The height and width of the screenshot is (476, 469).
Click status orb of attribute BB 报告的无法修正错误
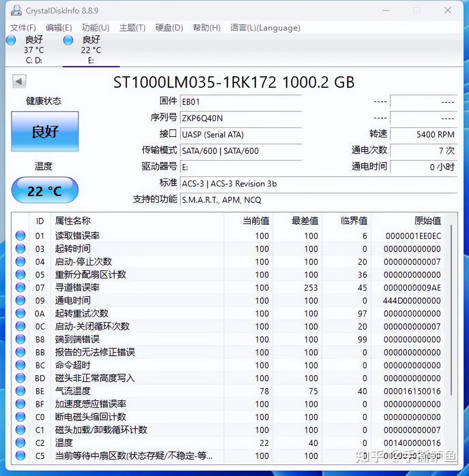pos(20,352)
